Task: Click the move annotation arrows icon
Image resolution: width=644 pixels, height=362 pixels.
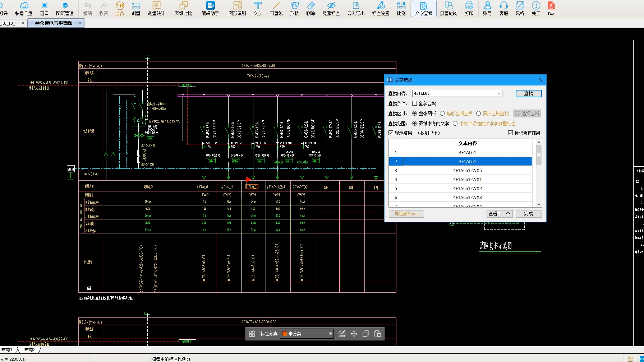Action: (x=354, y=334)
